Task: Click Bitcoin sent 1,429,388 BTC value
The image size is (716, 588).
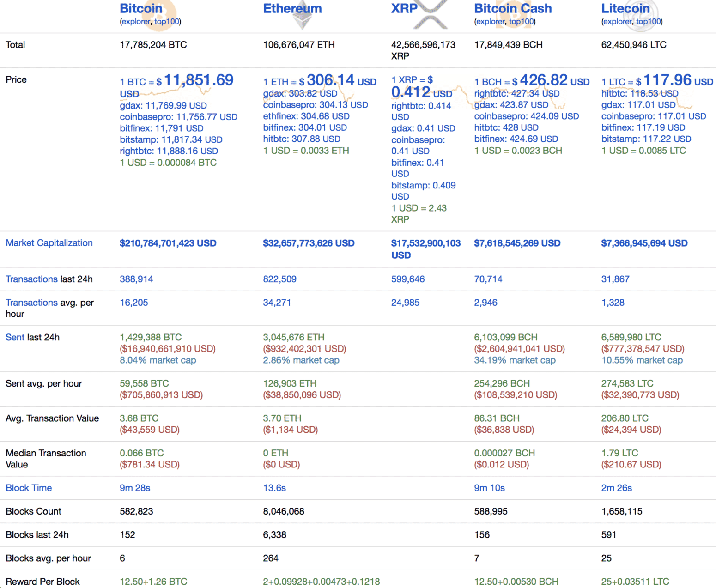Action: pyautogui.click(x=151, y=337)
